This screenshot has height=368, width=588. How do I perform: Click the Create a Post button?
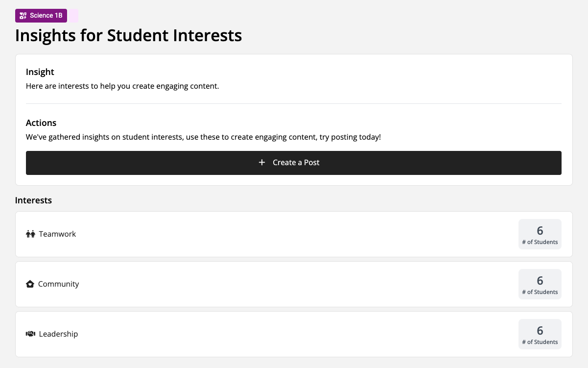coord(294,163)
